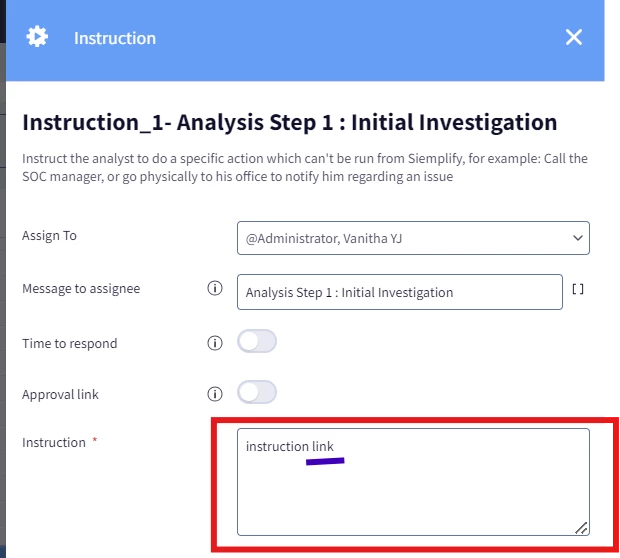Click the gear icon in the Instruction header

coord(37,37)
